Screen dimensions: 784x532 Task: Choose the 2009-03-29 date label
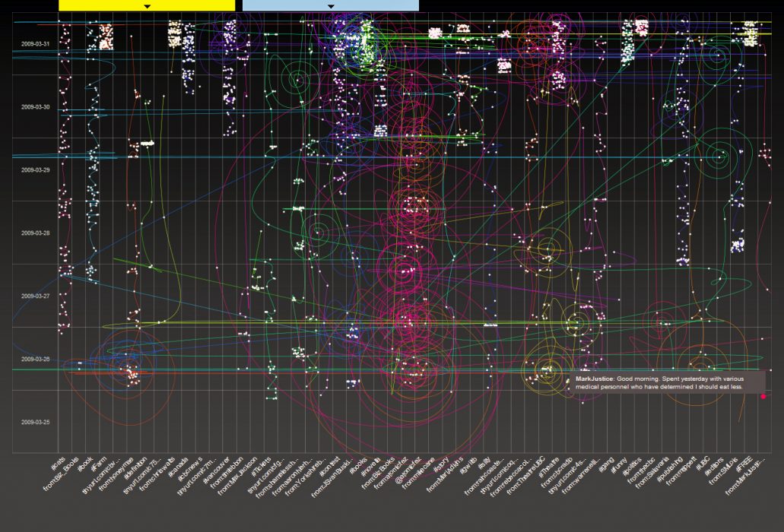(36, 170)
